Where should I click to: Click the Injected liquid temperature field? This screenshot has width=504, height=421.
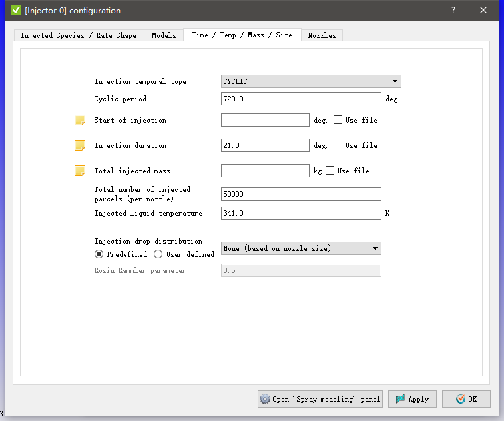click(x=301, y=213)
